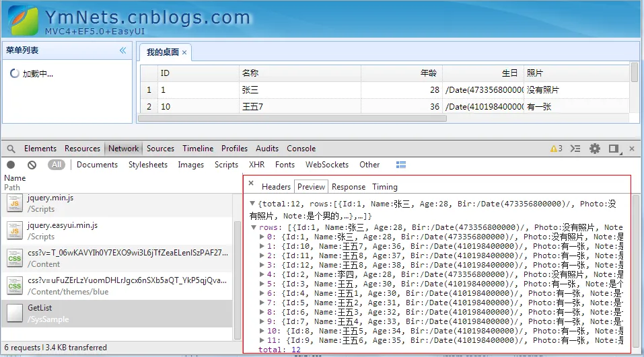This screenshot has width=644, height=357.
Task: Click the grid horizontal scrollbar
Action: coord(293,118)
